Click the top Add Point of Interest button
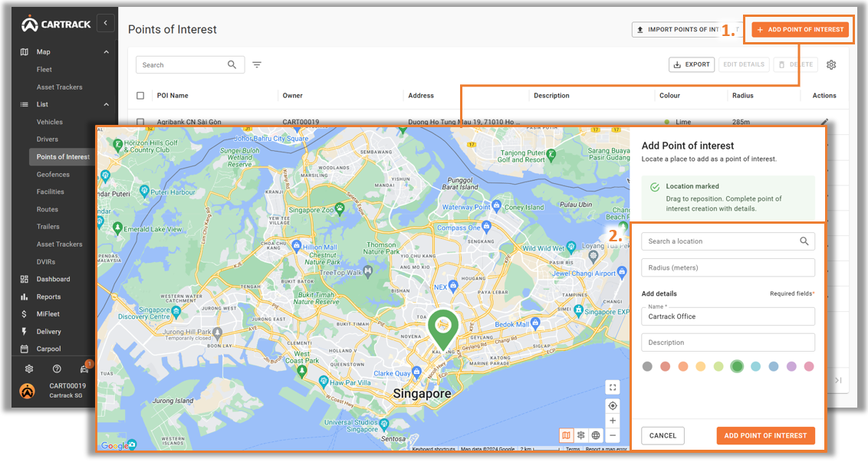Screen dimensions: 868x462 (800, 29)
